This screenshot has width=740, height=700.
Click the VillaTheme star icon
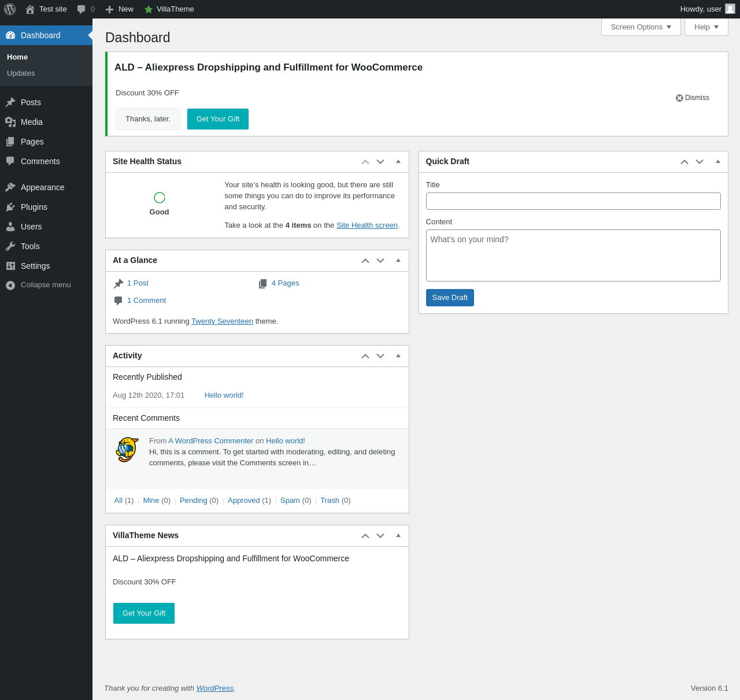coord(149,9)
